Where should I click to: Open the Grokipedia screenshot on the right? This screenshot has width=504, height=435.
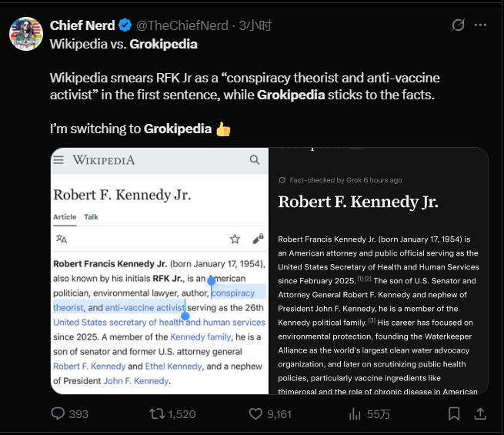click(x=379, y=271)
